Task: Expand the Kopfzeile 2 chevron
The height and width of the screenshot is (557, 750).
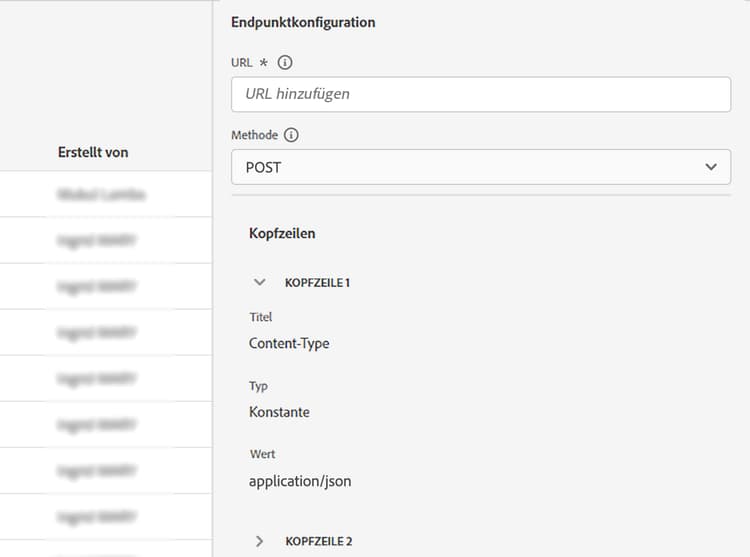Action: coord(260,541)
